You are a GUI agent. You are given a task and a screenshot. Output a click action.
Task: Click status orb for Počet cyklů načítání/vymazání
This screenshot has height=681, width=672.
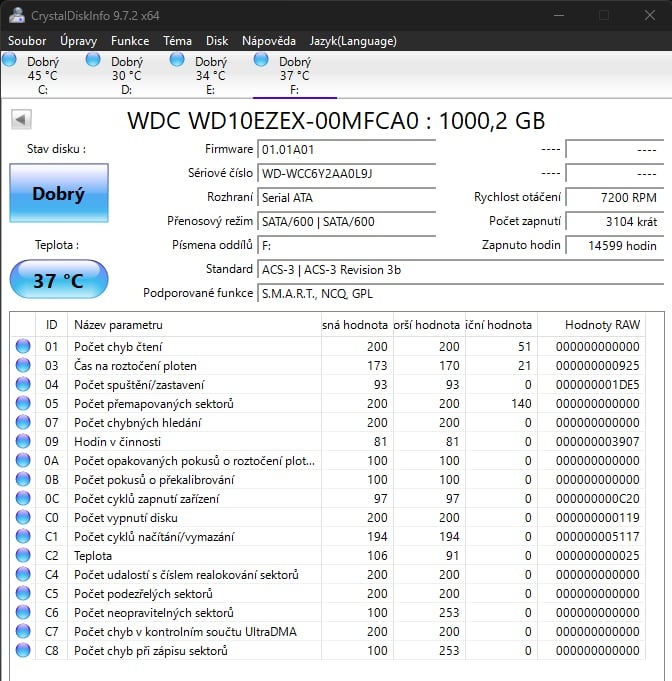(x=23, y=536)
